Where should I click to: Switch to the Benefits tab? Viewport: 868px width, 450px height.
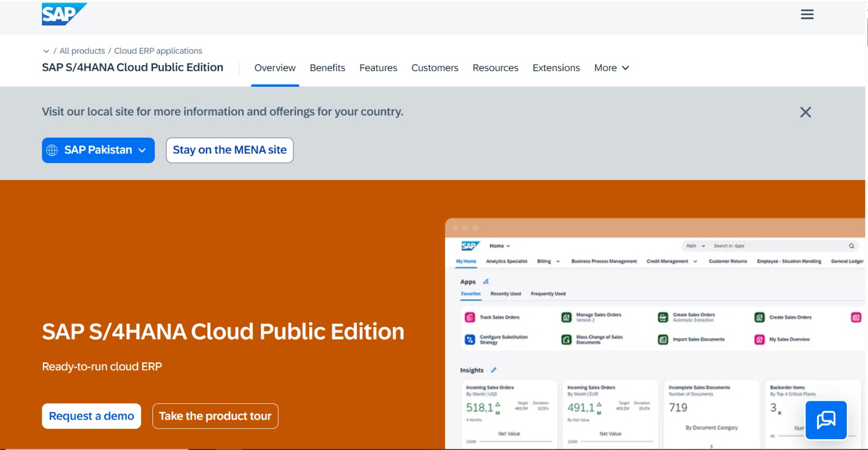pyautogui.click(x=327, y=68)
